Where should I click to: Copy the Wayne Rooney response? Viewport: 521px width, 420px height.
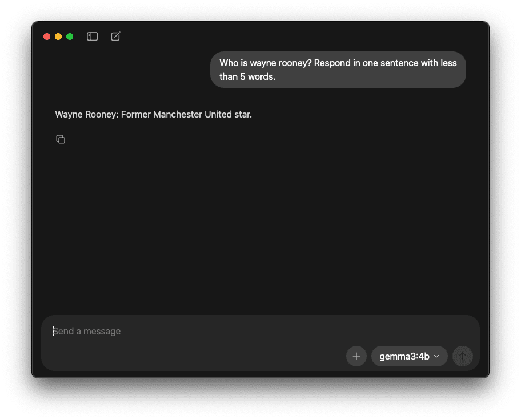[x=61, y=139]
